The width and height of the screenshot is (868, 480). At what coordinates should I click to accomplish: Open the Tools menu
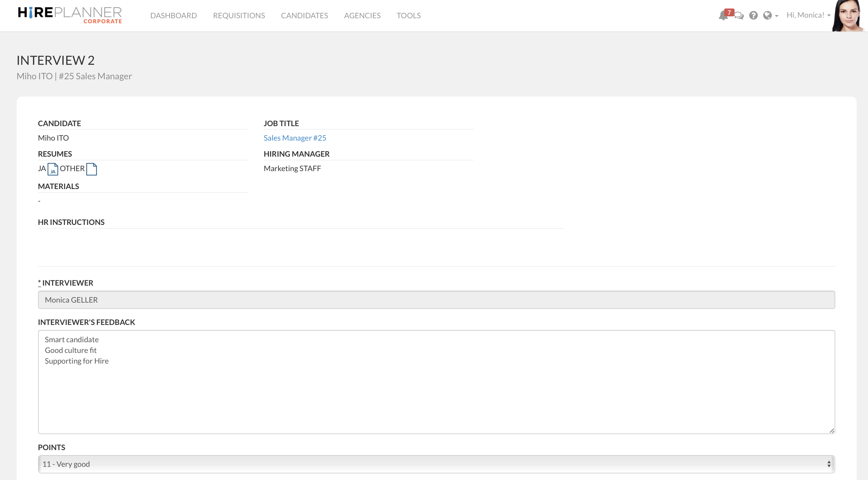[409, 15]
